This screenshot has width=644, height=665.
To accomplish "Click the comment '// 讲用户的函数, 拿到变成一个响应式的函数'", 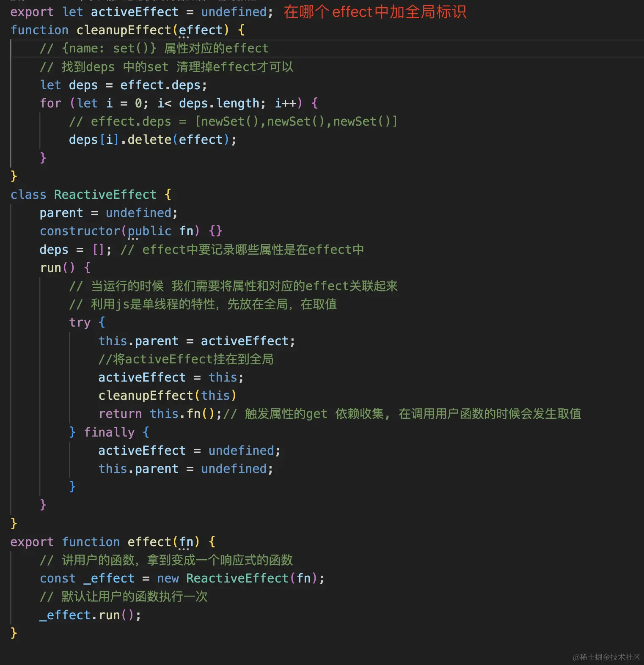I will [x=166, y=560].
